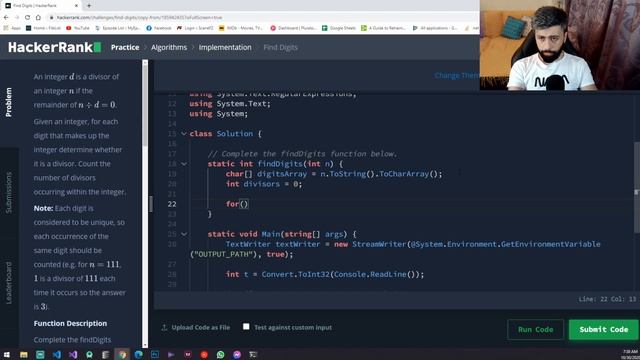Open the Facebook bookmark
This screenshot has height=360, width=640.
(x=159, y=28)
